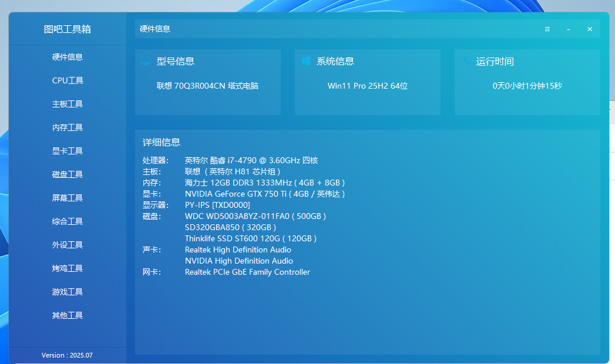Open CPU工具 in the sidebar
This screenshot has width=615, height=364.
68,80
